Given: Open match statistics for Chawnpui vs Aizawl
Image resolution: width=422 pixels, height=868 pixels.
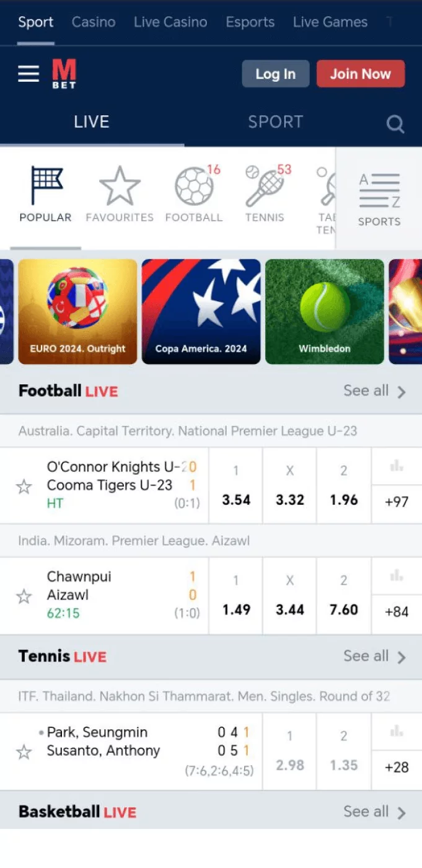Looking at the screenshot, I should coord(397,576).
